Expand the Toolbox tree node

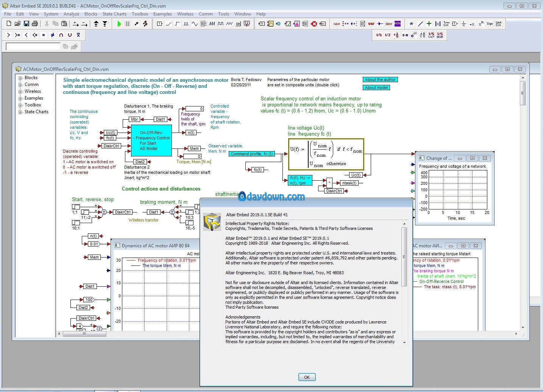pyautogui.click(x=20, y=105)
